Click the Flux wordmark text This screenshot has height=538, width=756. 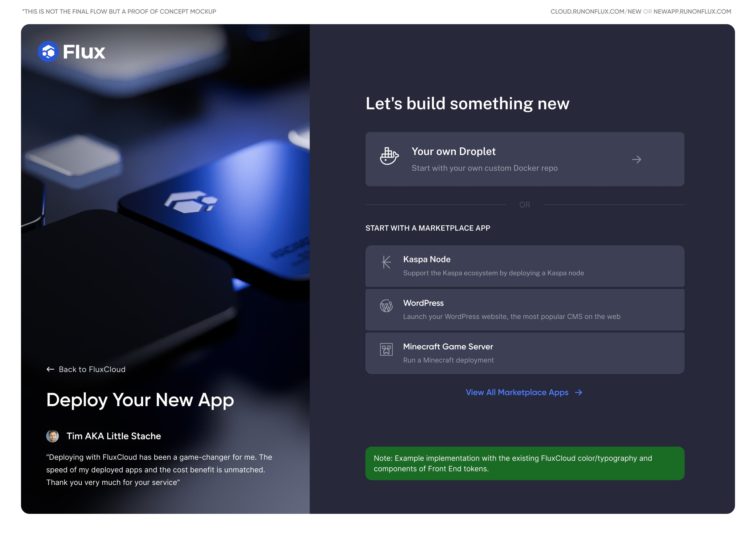[84, 52]
